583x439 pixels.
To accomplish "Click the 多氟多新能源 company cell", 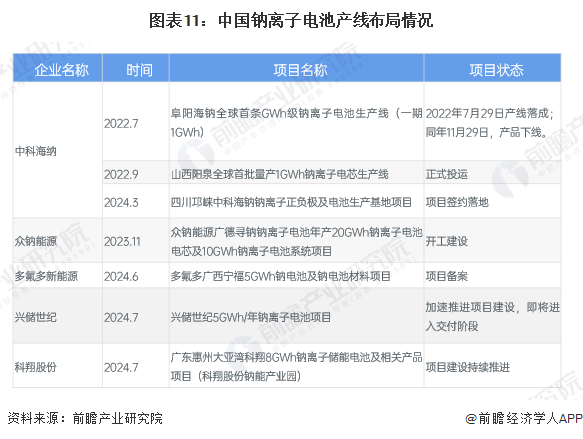I will pyautogui.click(x=58, y=276).
